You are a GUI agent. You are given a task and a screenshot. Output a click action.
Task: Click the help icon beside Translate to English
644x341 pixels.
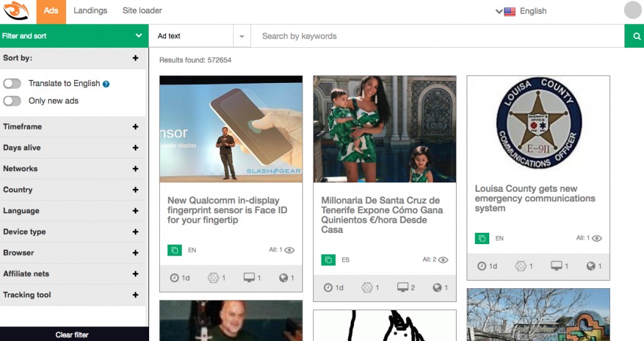pos(106,84)
